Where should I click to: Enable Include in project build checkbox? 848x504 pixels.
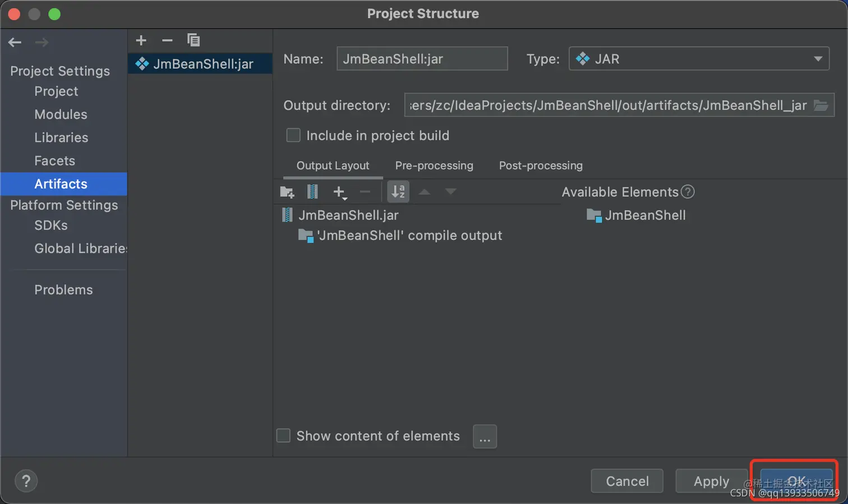point(293,135)
